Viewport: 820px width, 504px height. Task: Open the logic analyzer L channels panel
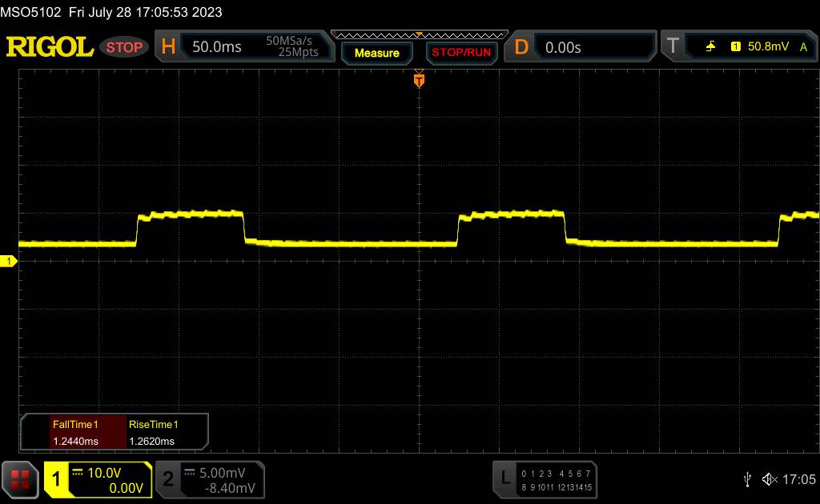(545, 479)
